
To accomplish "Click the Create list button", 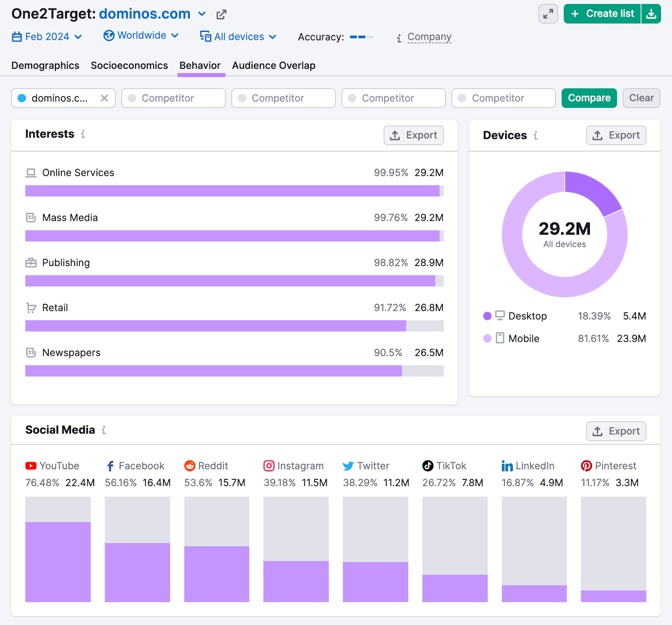I will [x=601, y=13].
